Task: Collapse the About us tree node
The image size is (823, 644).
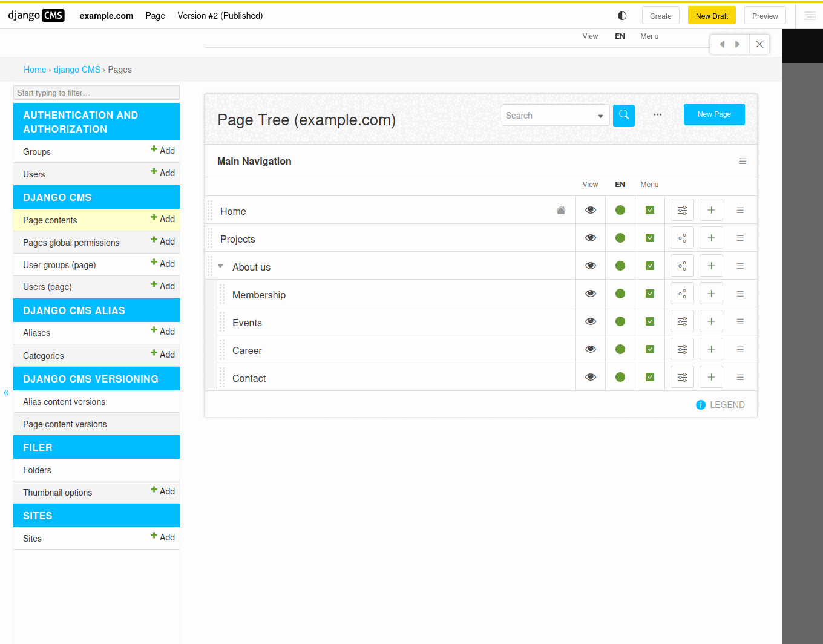Action: [x=220, y=266]
